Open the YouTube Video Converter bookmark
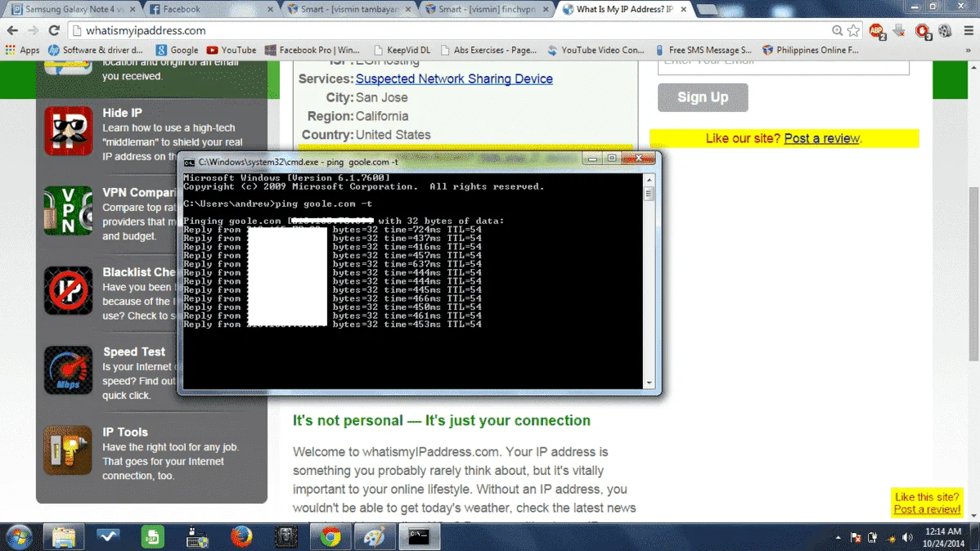The height and width of the screenshot is (551, 980). pyautogui.click(x=596, y=50)
